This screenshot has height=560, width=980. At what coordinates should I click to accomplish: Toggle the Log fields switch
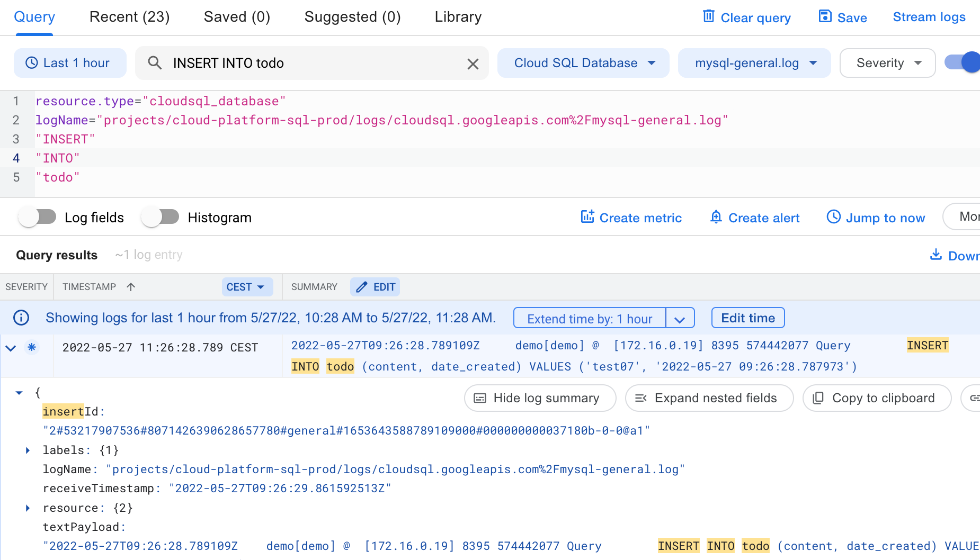click(x=37, y=217)
